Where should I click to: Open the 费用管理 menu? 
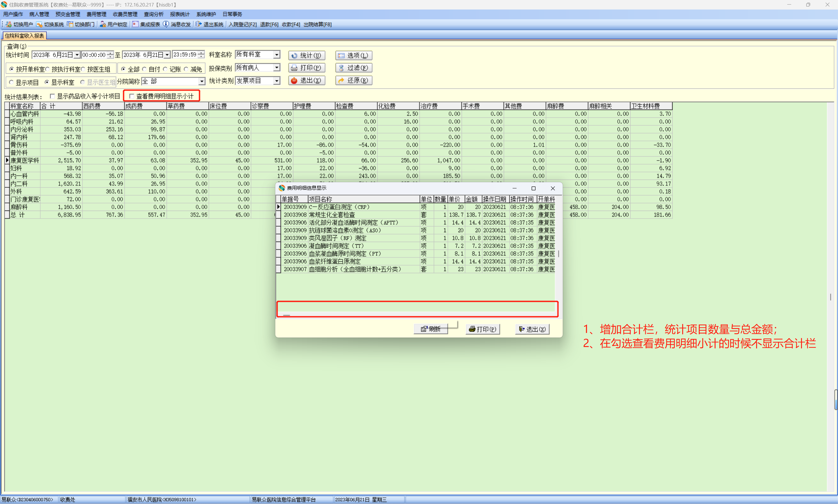(96, 14)
